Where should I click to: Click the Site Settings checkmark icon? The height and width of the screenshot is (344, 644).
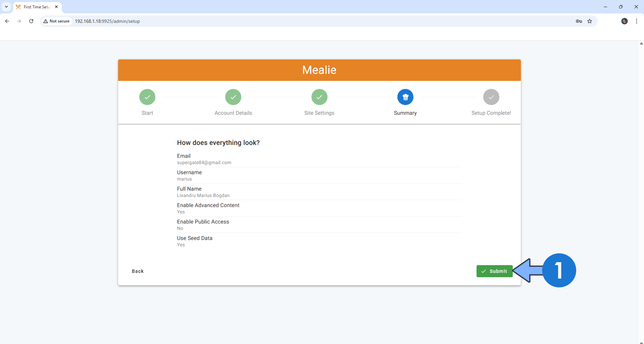point(319,97)
